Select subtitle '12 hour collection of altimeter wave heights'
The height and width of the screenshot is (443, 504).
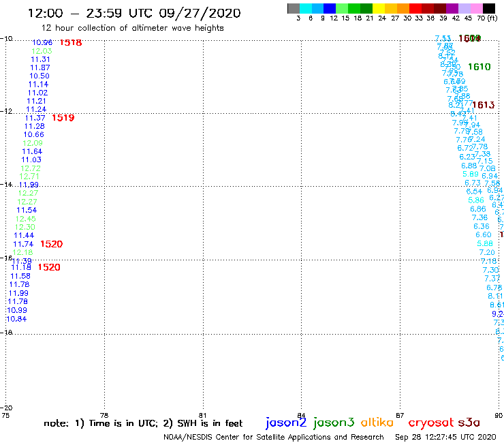(x=132, y=28)
